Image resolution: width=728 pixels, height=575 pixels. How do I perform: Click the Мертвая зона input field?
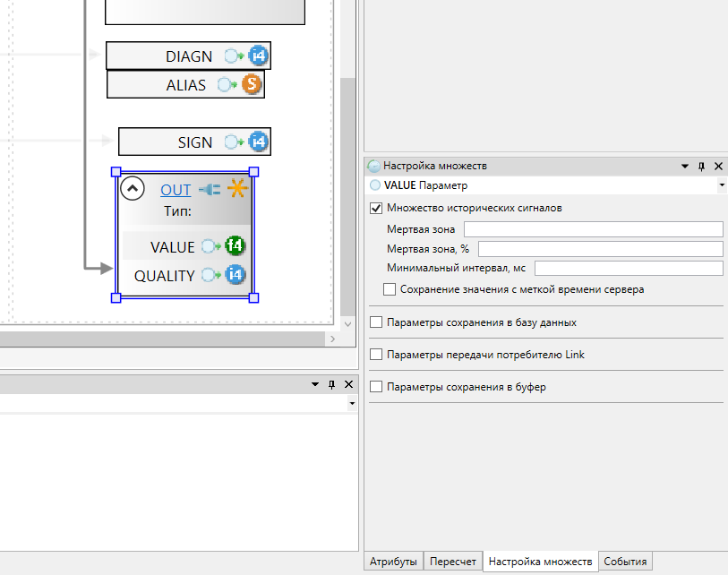click(x=593, y=229)
